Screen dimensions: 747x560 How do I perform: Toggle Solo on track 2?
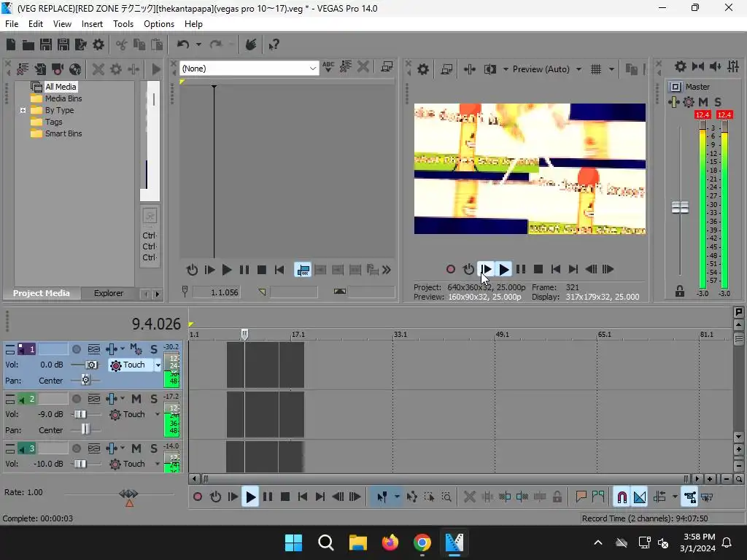click(154, 399)
